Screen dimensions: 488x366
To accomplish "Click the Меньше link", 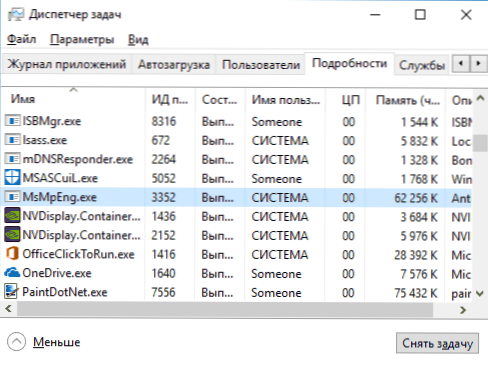I will (56, 342).
